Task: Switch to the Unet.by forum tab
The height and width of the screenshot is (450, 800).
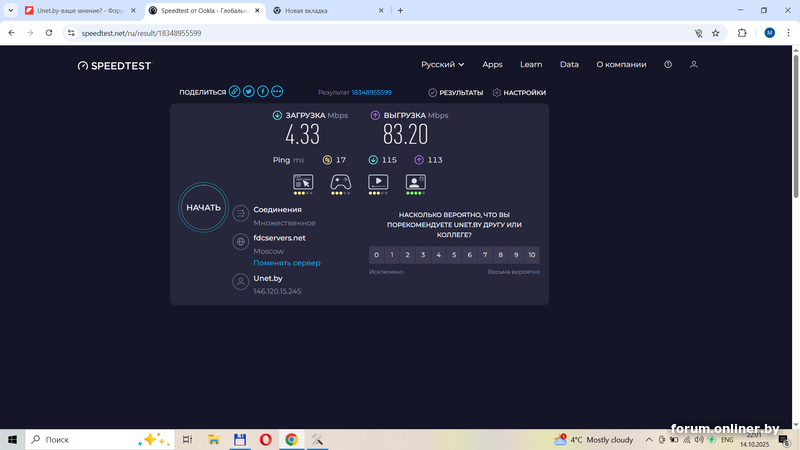Action: coord(80,11)
